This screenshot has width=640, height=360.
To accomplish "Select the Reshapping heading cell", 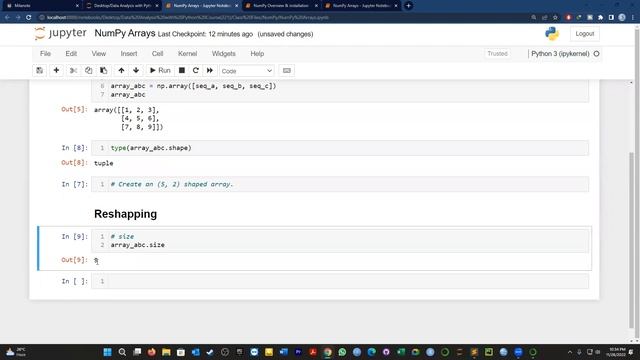I will pyautogui.click(x=125, y=214).
